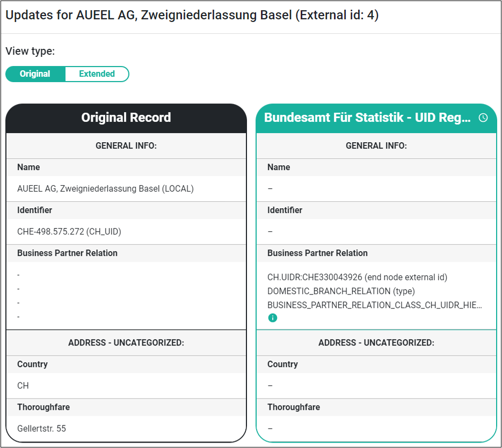This screenshot has height=448, width=502.
Task: Click the Bundesamt Für Statistik header title
Action: [367, 117]
